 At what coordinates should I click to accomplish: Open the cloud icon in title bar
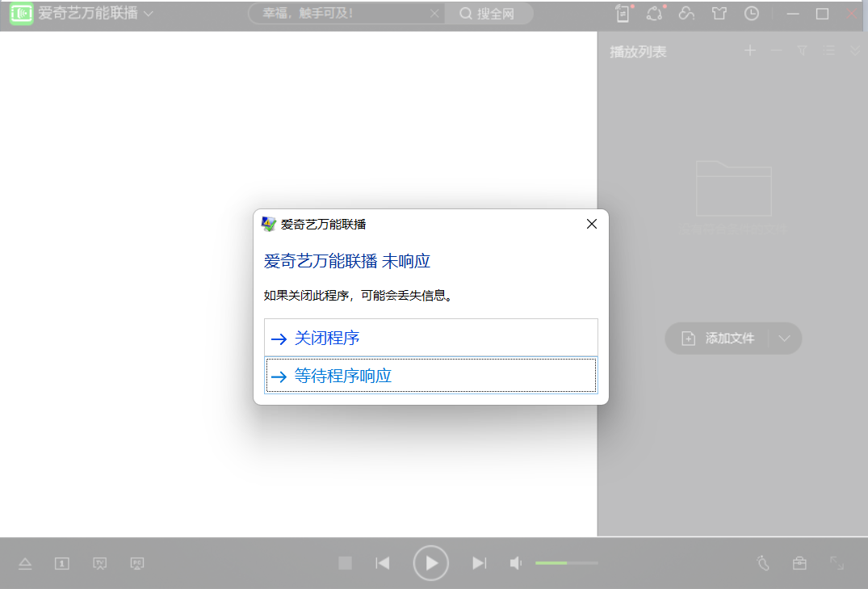[686, 13]
